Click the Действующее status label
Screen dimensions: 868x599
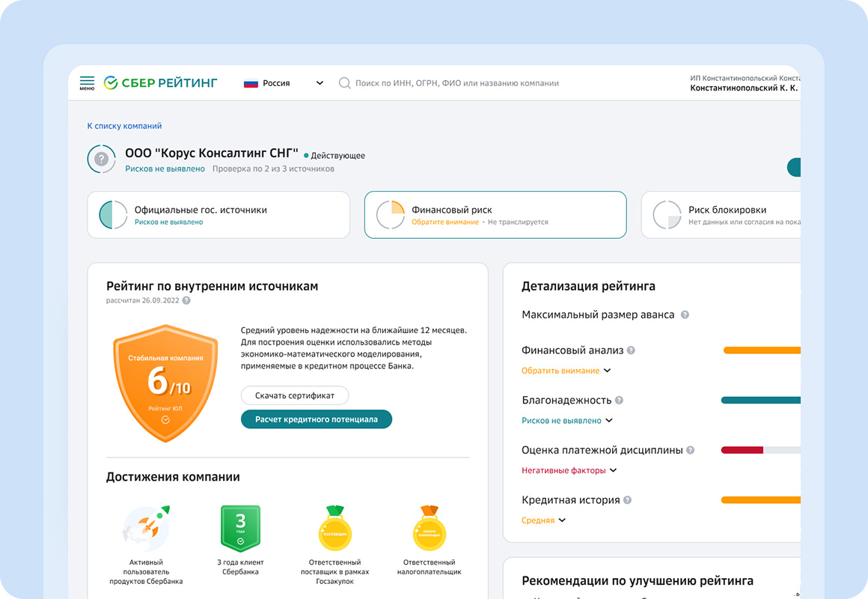click(x=334, y=156)
